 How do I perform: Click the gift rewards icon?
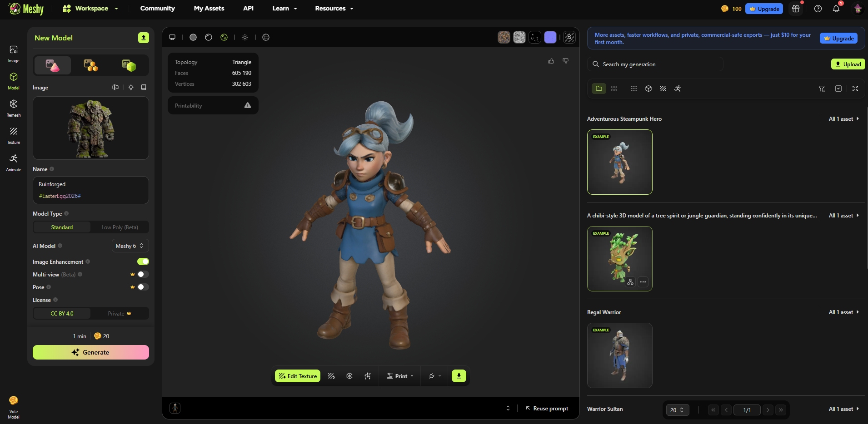[x=796, y=9]
